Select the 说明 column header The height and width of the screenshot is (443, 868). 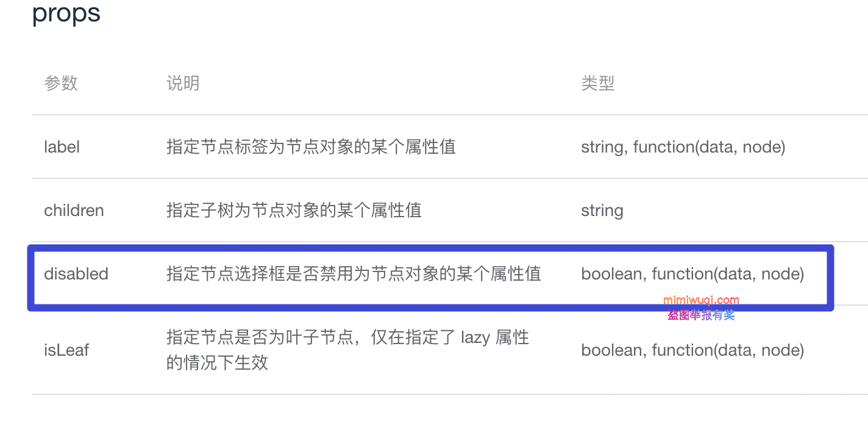pyautogui.click(x=183, y=83)
